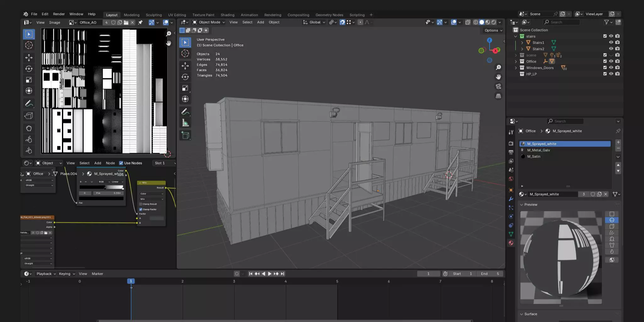Image resolution: width=644 pixels, height=322 pixels.
Task: Select the Cursor tool in the 3D viewport toolbar
Action: [185, 53]
